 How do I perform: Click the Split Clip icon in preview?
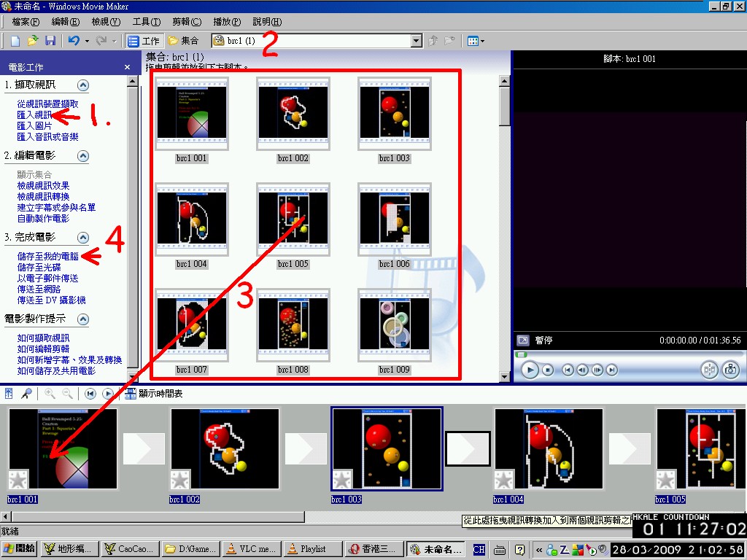709,370
